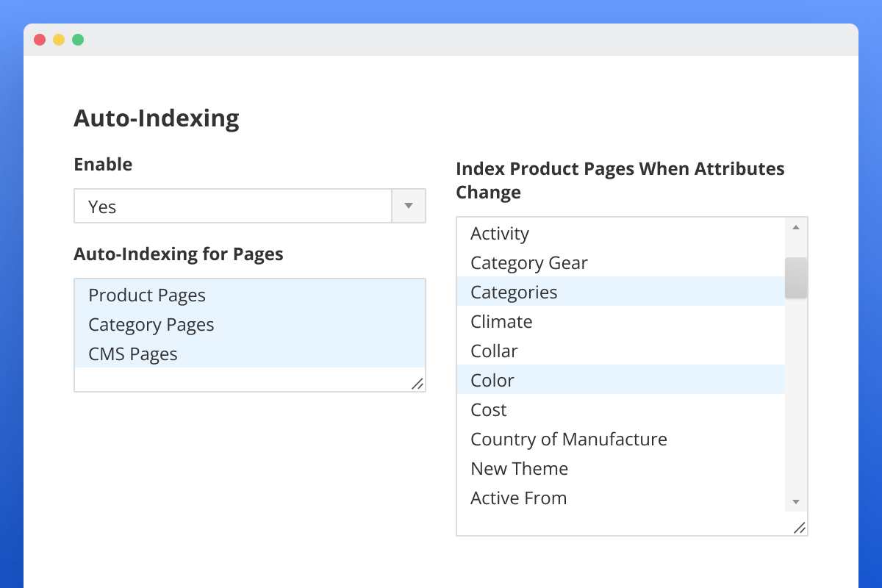Viewport: 882px width, 588px height.
Task: Deselect the highlighted Categories attribute
Action: tap(513, 292)
